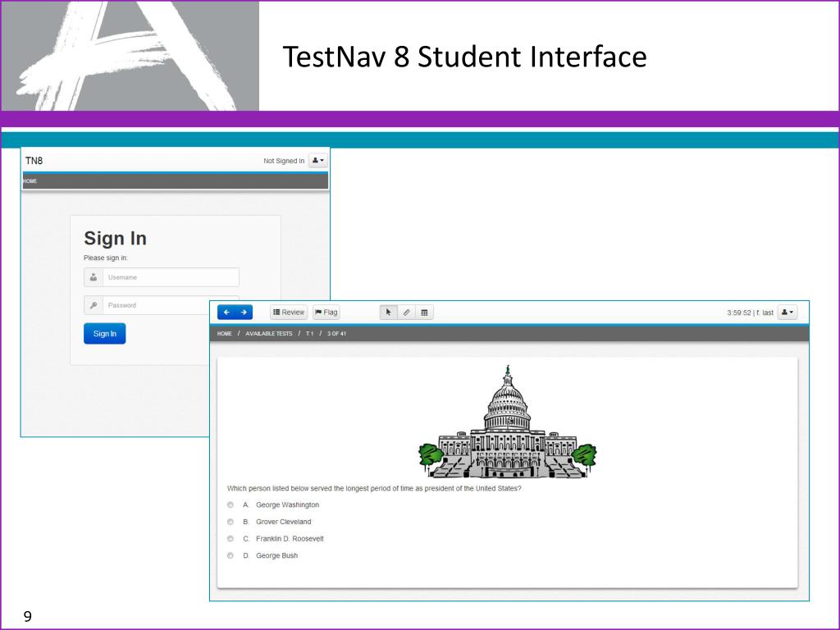Screen dimensions: 840x630
Task: Click the TN8 title text
Action: point(34,161)
